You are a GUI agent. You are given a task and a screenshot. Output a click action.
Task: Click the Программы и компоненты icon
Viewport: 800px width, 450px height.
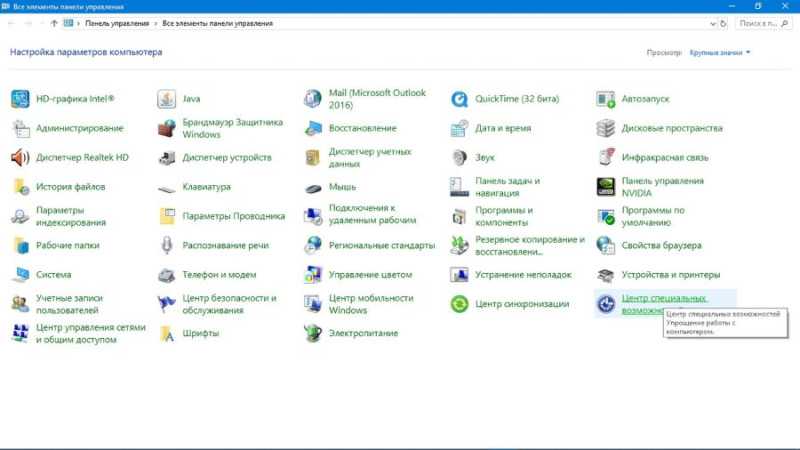point(459,216)
